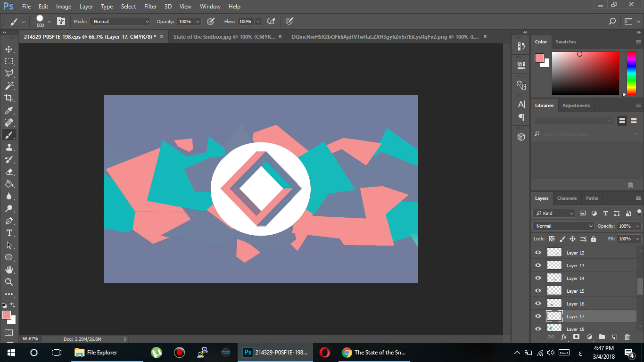
Task: Select the Rectangular Marquee tool
Action: (9, 61)
